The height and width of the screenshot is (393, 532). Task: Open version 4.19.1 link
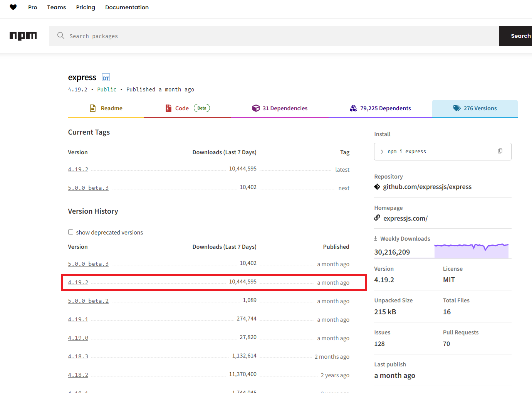[78, 319]
